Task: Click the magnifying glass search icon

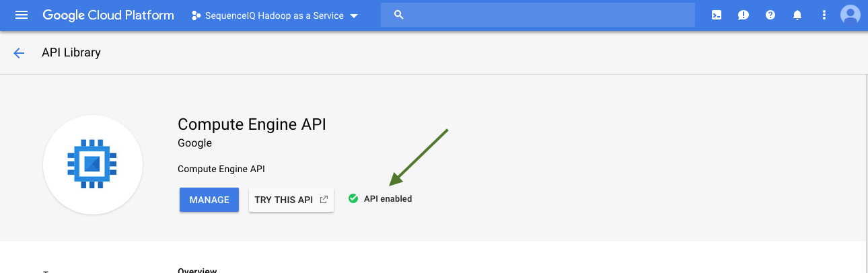Action: click(398, 15)
